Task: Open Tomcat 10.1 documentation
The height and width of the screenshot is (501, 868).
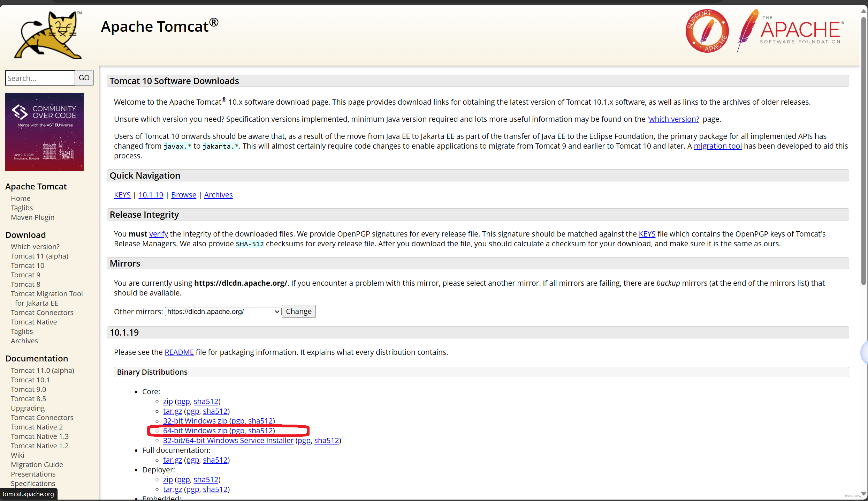Action: (x=30, y=380)
